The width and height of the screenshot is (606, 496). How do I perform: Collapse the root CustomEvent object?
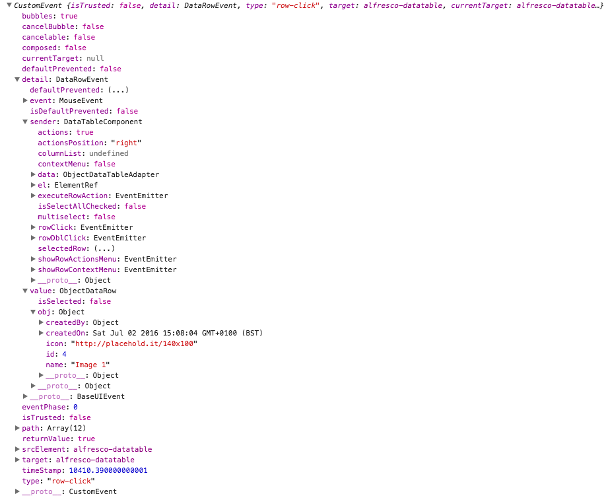[4, 6]
